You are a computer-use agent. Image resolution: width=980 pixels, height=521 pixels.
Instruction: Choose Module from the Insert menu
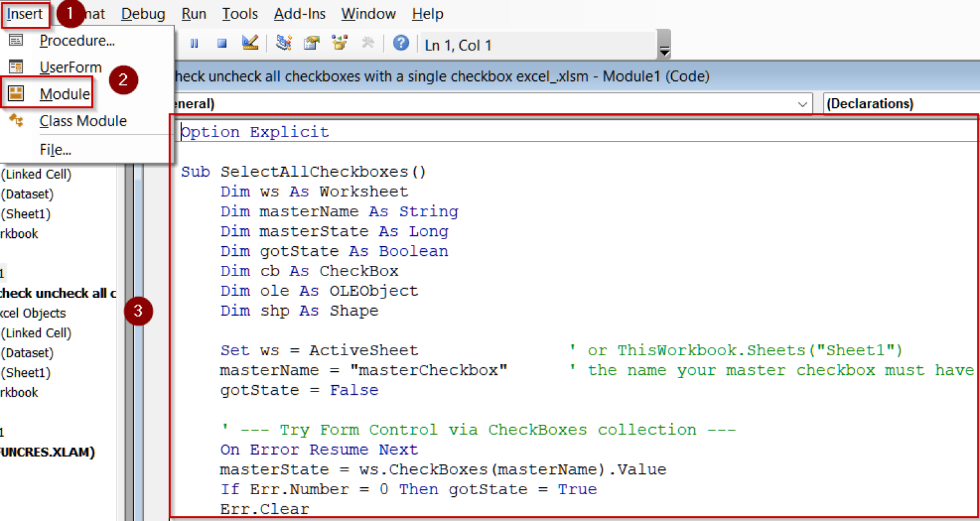[x=64, y=94]
